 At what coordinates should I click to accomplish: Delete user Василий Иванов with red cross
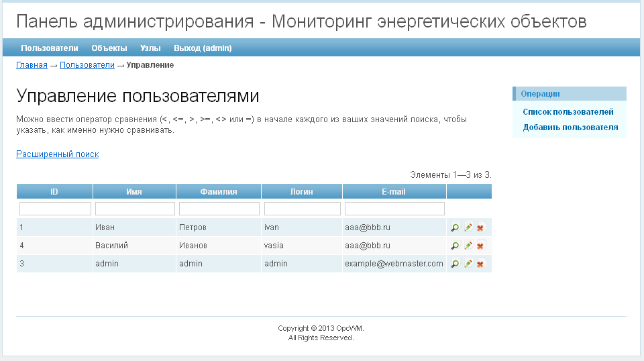[480, 245]
